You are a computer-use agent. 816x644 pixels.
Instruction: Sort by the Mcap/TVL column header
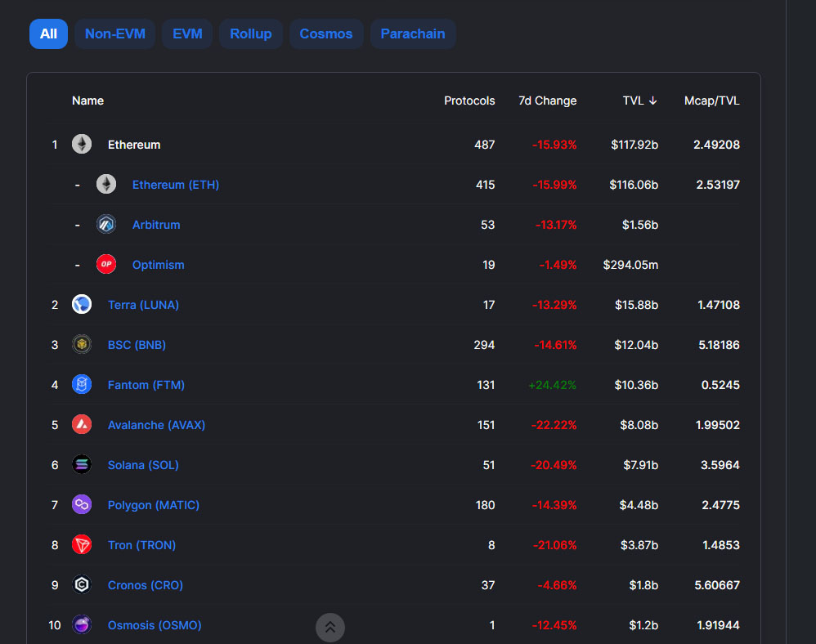click(x=712, y=101)
